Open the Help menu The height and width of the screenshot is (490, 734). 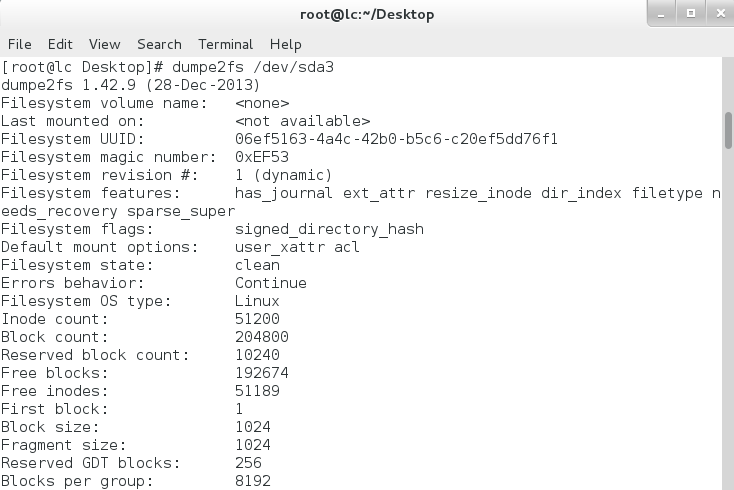click(x=285, y=44)
